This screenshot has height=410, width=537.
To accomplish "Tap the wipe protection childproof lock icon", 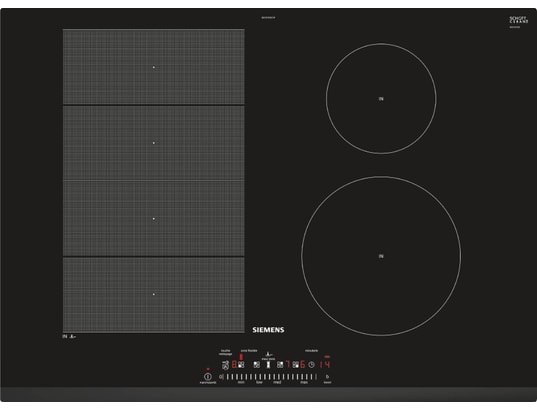I will [225, 364].
